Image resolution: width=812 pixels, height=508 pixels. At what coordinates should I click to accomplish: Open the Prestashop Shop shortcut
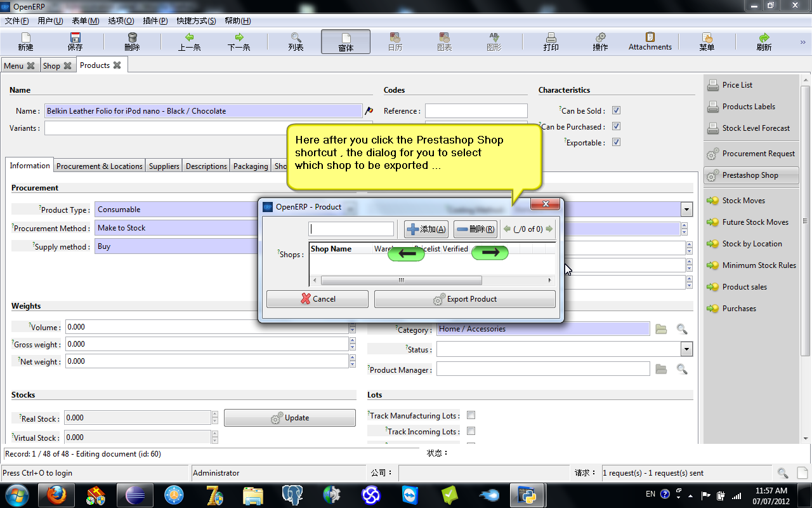[750, 175]
